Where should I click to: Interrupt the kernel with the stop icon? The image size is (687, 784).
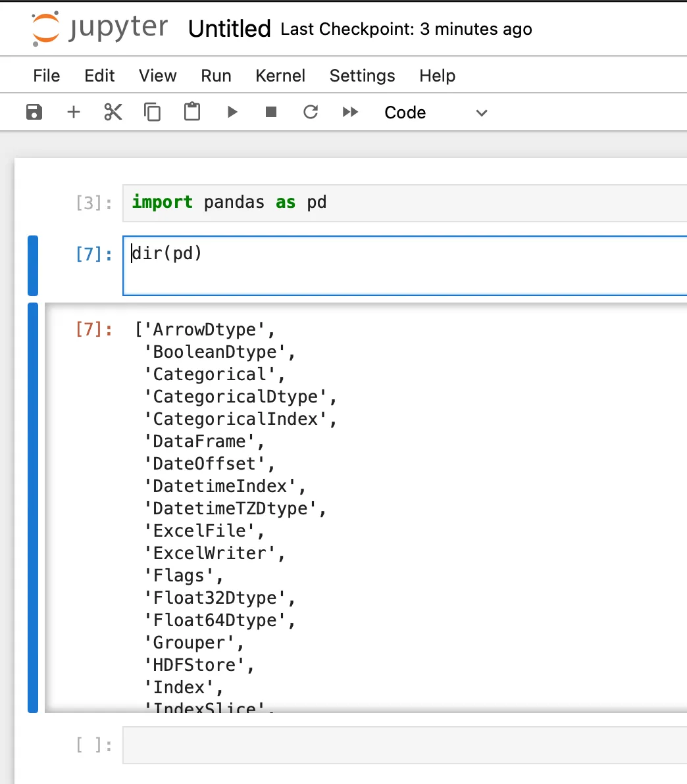coord(271,112)
